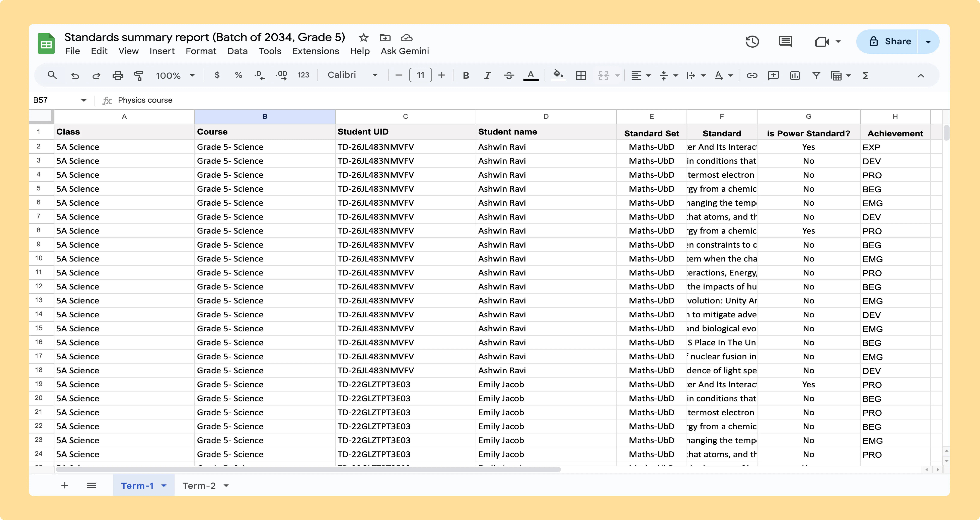Screen dimensions: 980x520
Task: Add a new sheet
Action: pos(65,485)
